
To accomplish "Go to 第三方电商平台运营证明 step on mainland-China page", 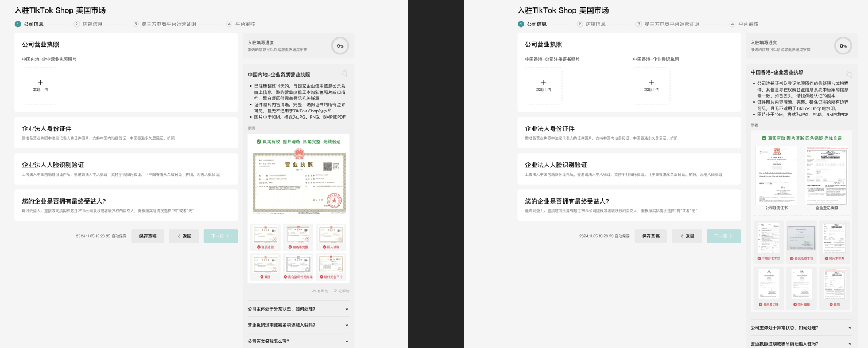I will click(x=169, y=24).
